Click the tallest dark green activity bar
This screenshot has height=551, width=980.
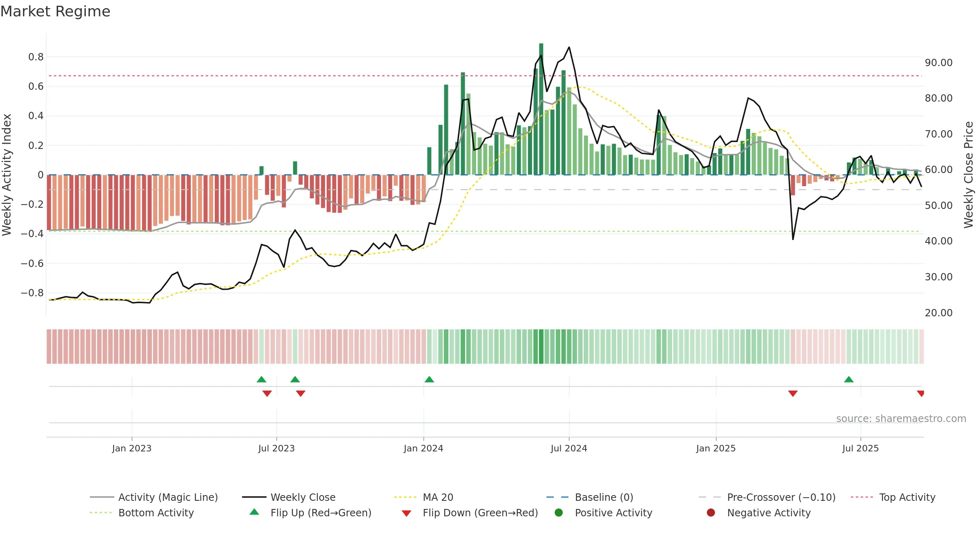(541, 109)
